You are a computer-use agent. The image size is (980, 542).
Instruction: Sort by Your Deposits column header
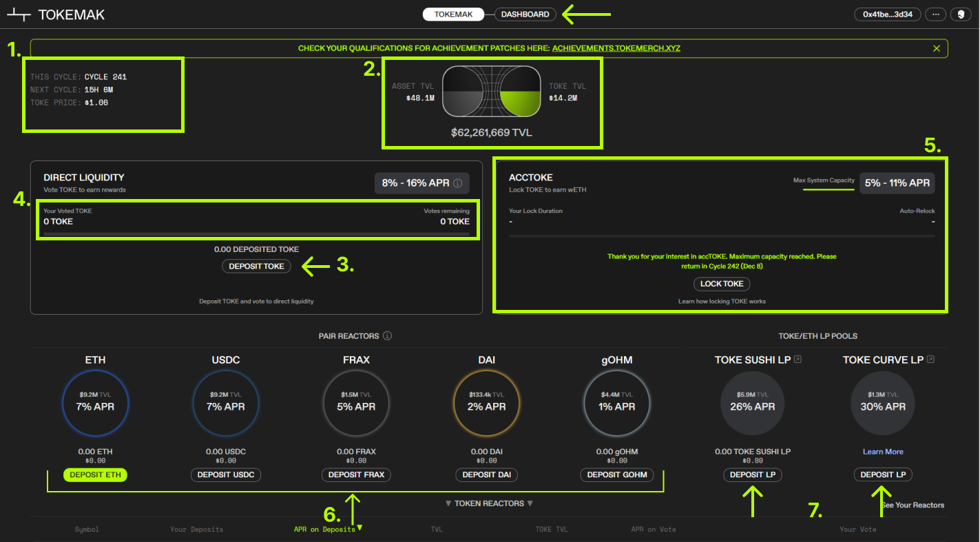pos(196,529)
